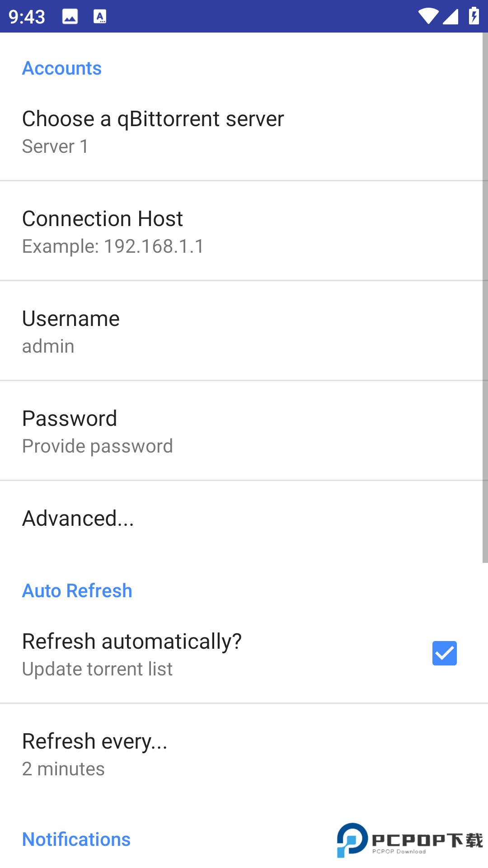Viewport: 488px width, 868px height.
Task: Tap the Update torrent list summary text
Action: click(97, 669)
